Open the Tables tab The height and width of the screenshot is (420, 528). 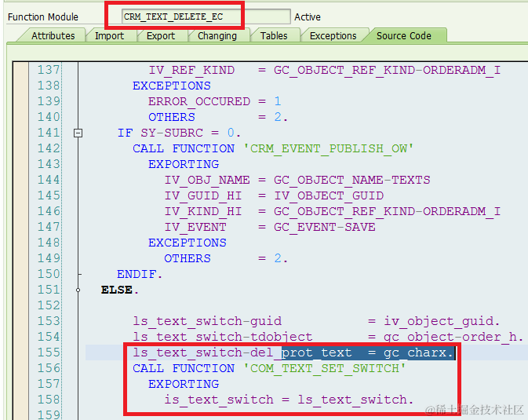coord(274,36)
